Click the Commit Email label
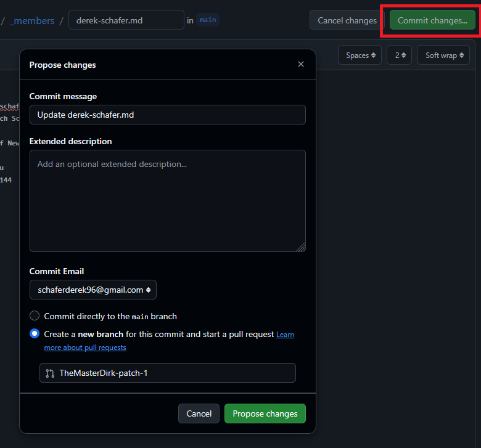Image resolution: width=481 pixels, height=448 pixels. pyautogui.click(x=57, y=271)
